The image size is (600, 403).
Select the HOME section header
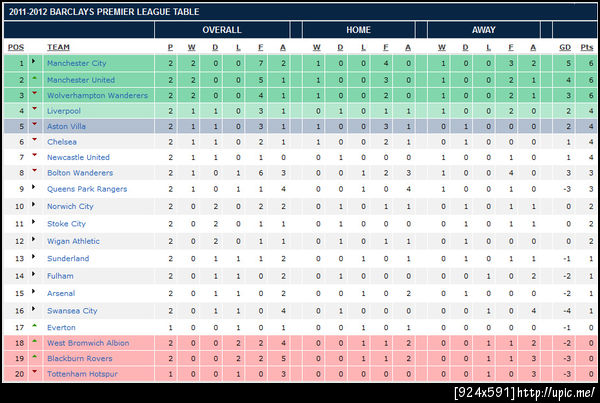[359, 30]
